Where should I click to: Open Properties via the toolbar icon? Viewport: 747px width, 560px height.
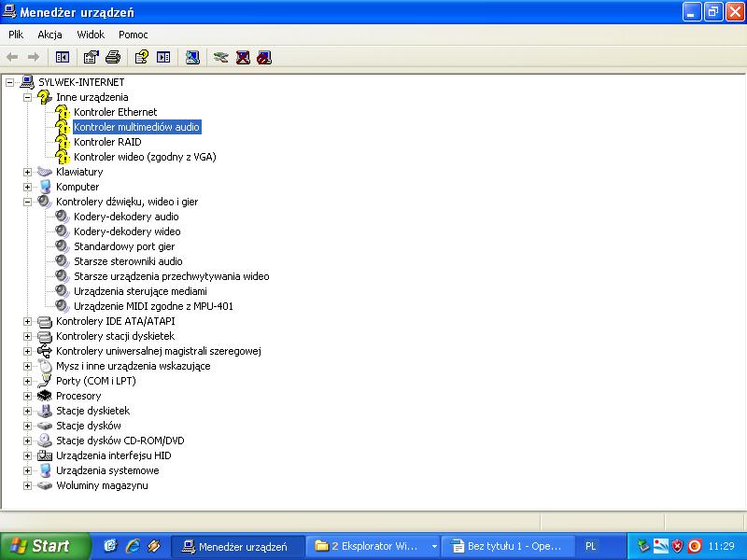coord(91,58)
